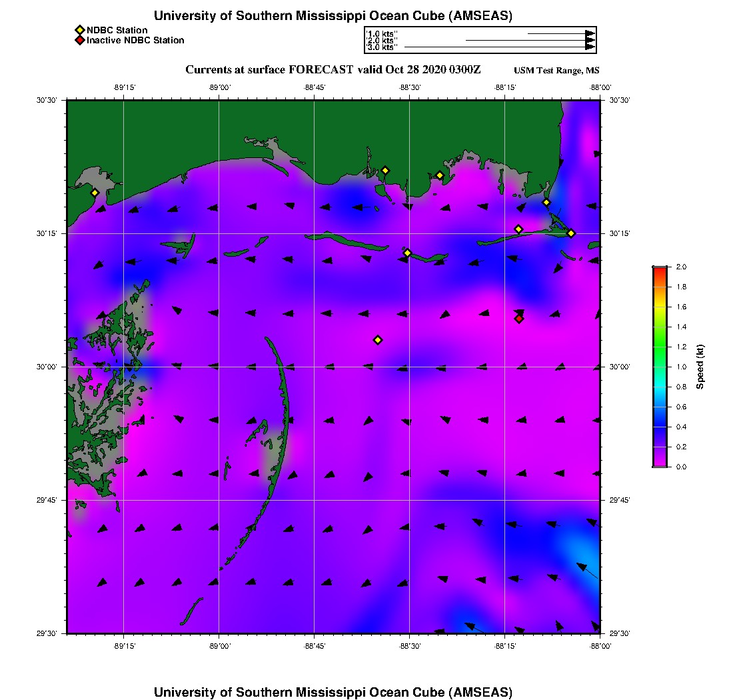
Task: Click the southernmost yellow NDBC station diamond
Action: [x=378, y=340]
